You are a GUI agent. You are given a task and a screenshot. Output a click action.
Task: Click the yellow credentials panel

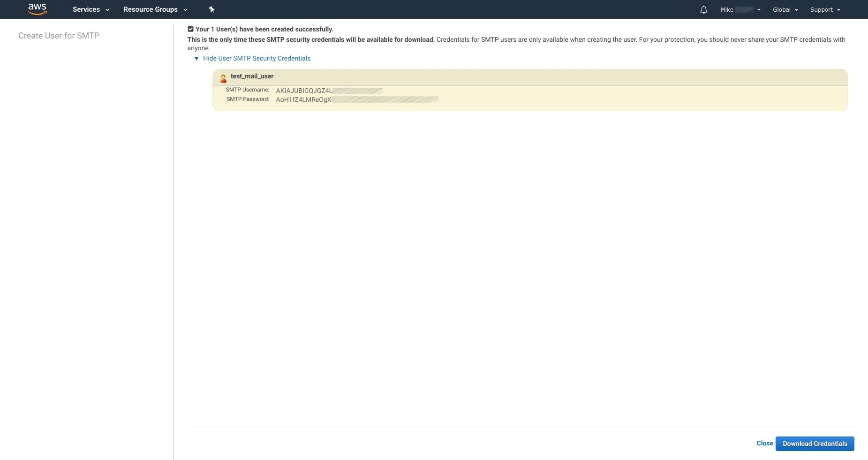[530, 89]
